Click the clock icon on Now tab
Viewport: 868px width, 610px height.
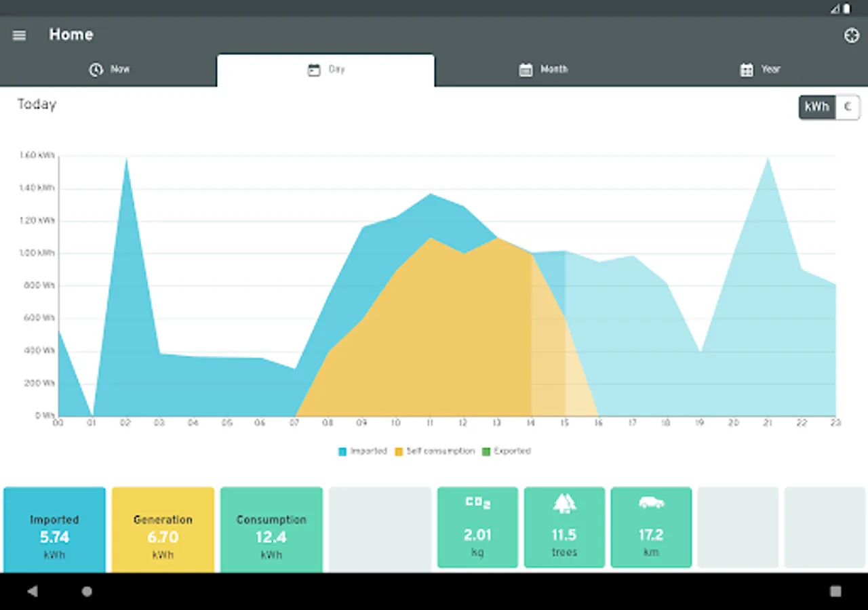[96, 70]
